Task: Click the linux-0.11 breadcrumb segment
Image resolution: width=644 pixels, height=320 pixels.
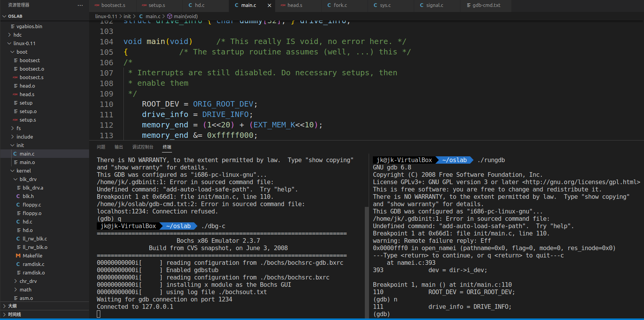Action: click(106, 16)
